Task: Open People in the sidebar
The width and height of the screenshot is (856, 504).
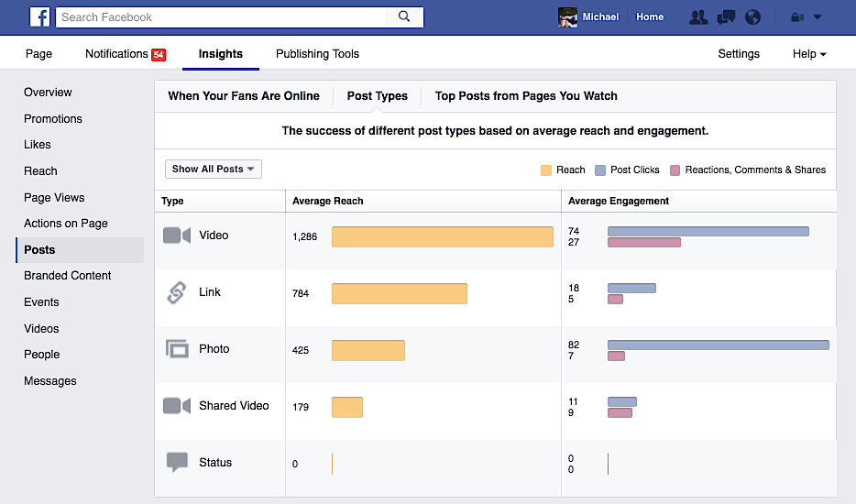Action: point(41,355)
